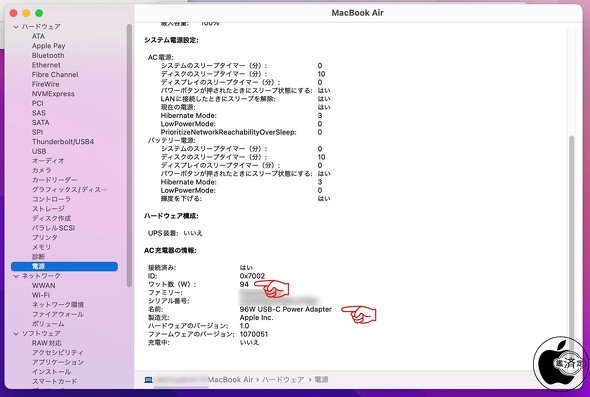This screenshot has width=590, height=397.
Task: Click the red close window button
Action: click(14, 13)
